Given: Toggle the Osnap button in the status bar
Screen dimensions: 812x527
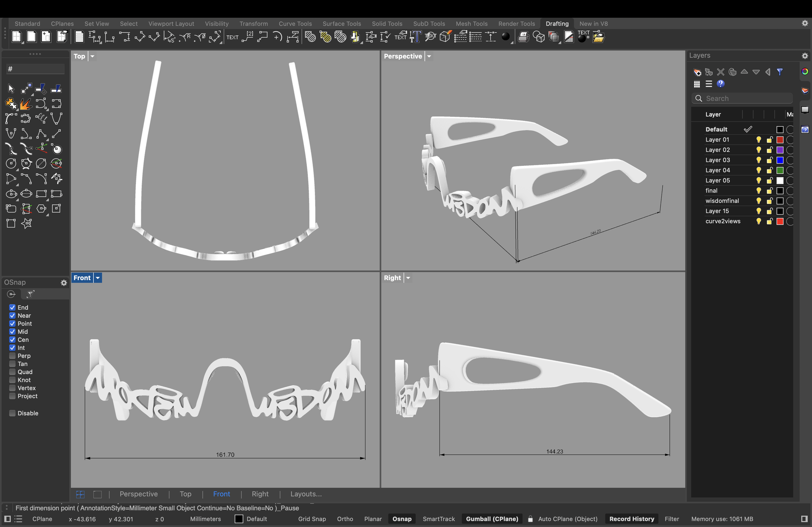Looking at the screenshot, I should coord(402,519).
